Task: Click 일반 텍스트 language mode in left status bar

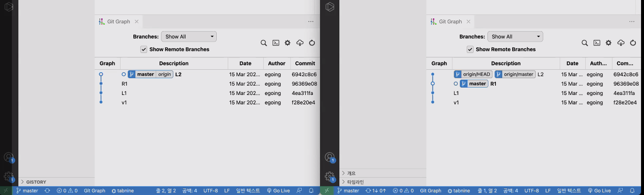Action: [248, 191]
